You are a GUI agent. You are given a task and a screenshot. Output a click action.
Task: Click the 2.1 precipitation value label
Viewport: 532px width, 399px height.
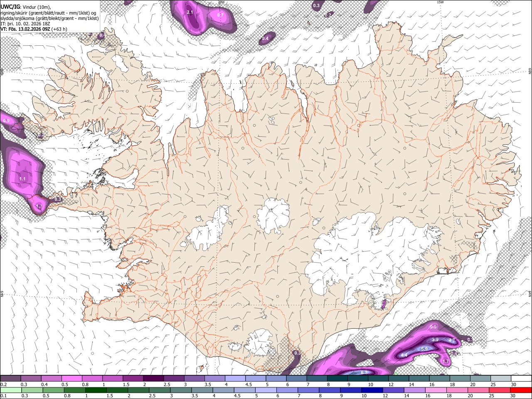pos(190,12)
